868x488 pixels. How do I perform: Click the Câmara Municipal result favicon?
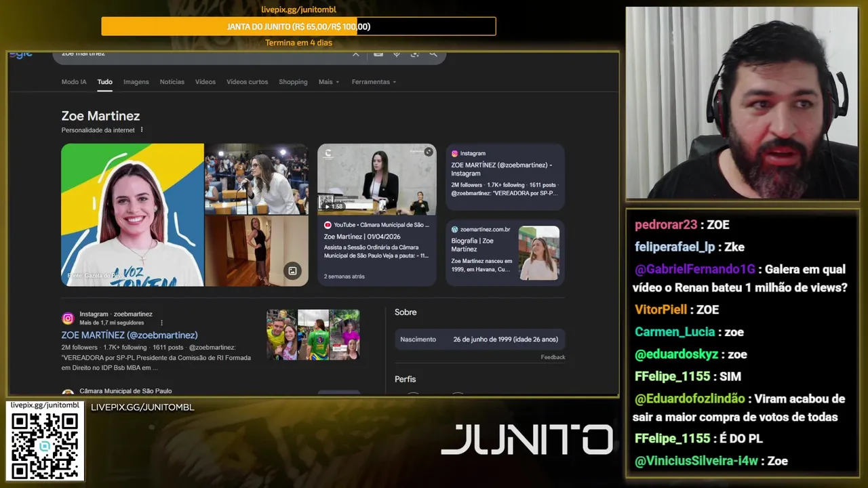(x=68, y=393)
